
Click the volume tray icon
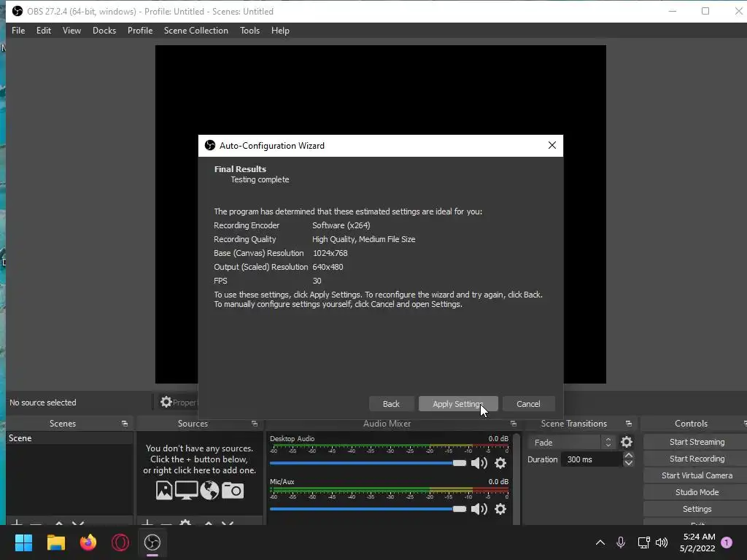(662, 542)
